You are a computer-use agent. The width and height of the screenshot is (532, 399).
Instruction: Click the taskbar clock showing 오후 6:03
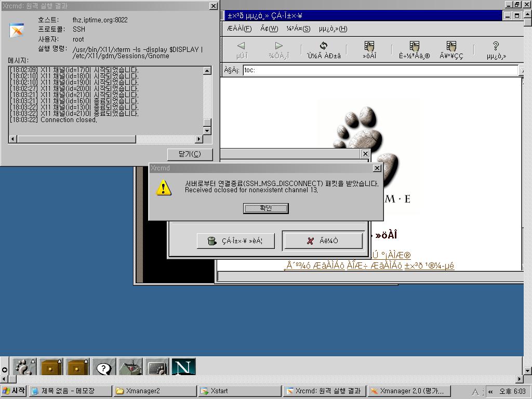tap(512, 391)
